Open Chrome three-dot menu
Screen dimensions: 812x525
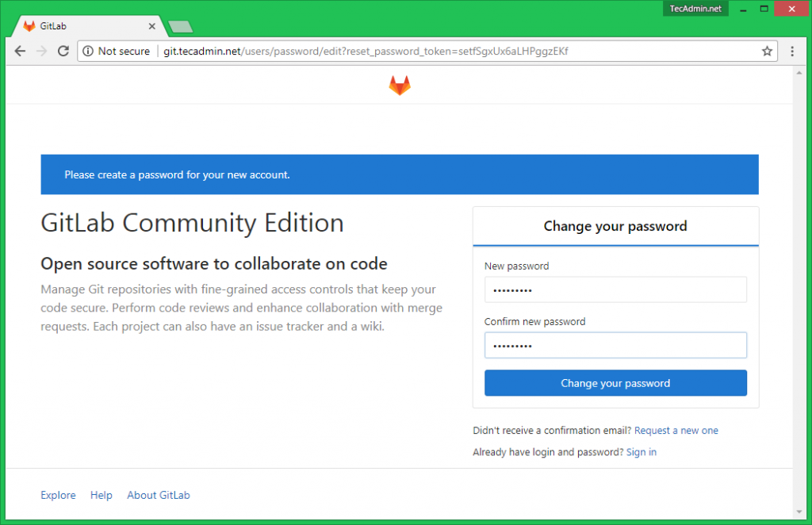point(791,51)
